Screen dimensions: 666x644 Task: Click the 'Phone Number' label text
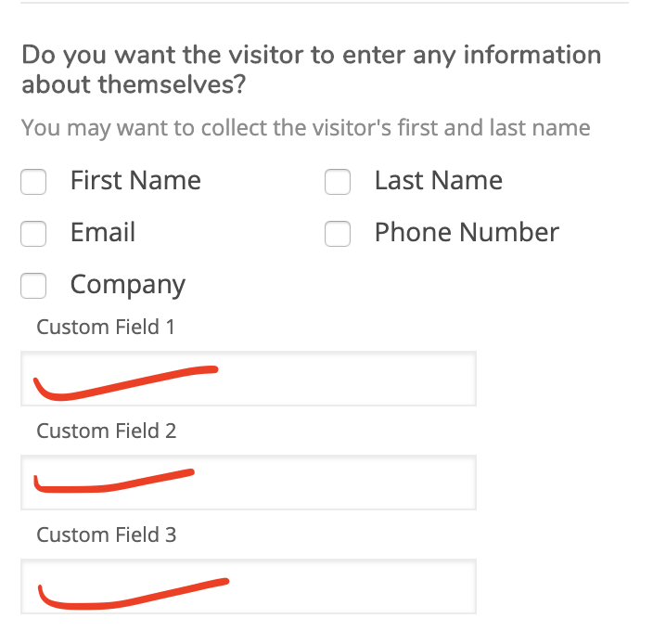click(467, 232)
